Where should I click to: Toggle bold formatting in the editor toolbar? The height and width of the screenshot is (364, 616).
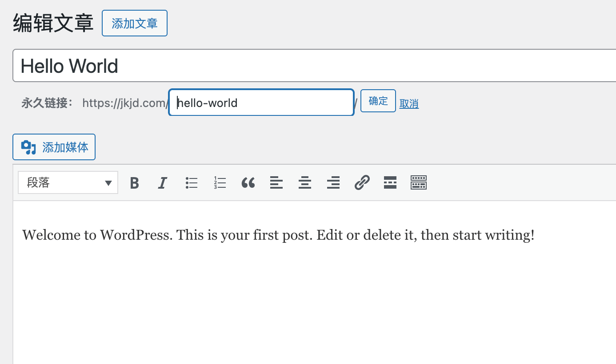point(134,183)
